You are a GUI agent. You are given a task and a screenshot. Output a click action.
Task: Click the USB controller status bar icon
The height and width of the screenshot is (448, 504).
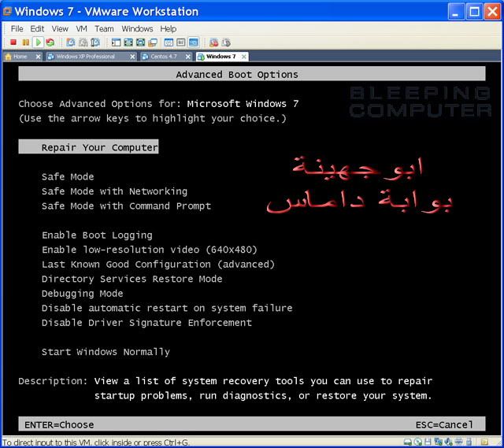point(469,442)
